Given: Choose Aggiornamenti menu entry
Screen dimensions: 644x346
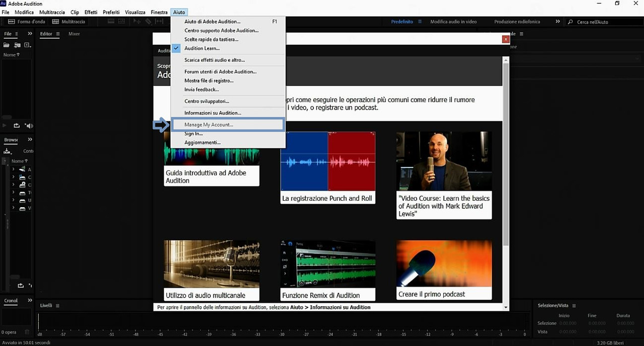Looking at the screenshot, I should [228, 142].
